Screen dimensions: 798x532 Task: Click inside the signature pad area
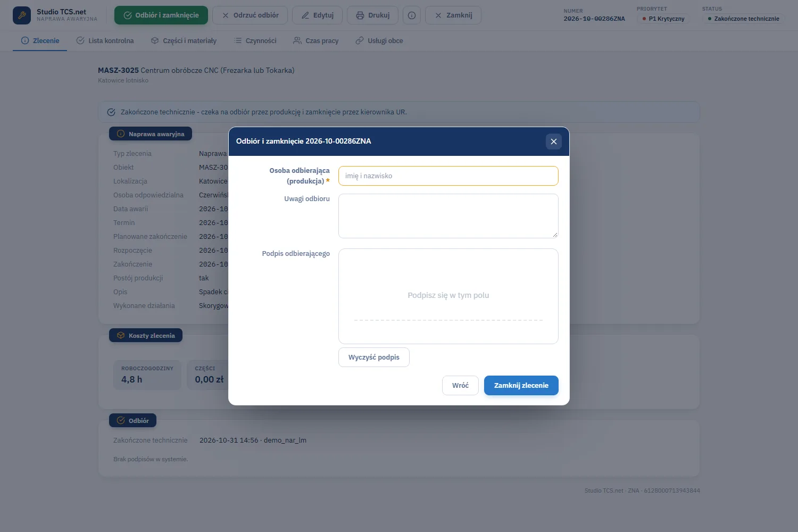tap(448, 296)
